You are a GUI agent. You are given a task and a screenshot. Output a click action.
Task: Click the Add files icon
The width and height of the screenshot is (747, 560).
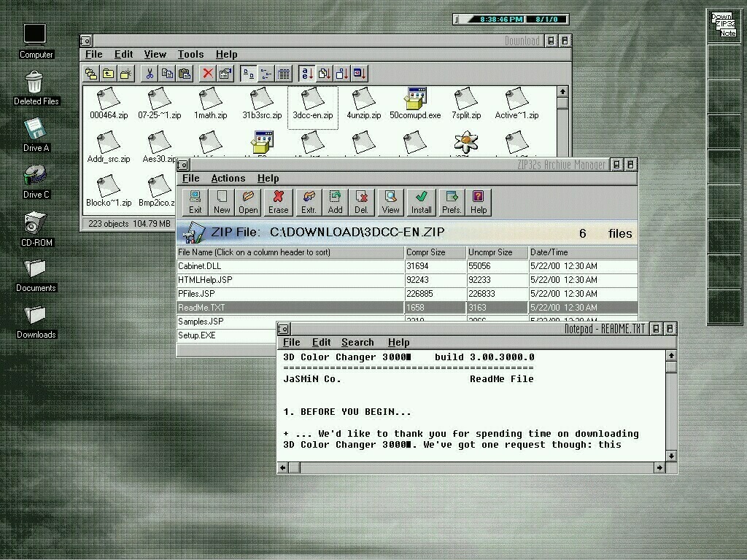[x=335, y=202]
